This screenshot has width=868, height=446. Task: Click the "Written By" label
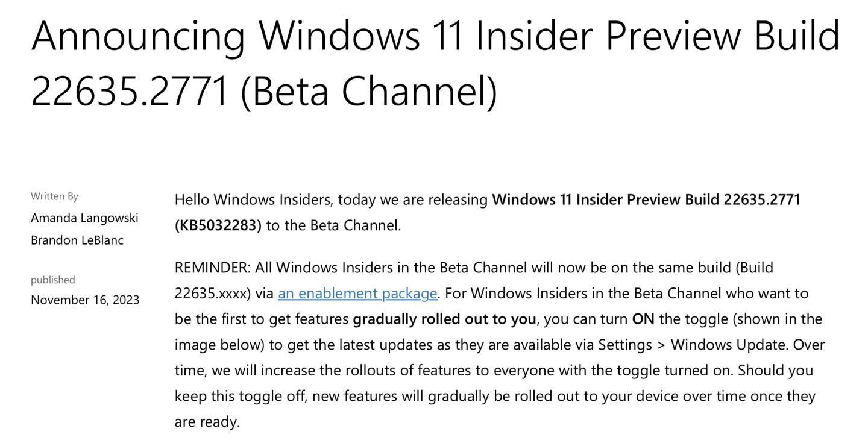(x=55, y=196)
